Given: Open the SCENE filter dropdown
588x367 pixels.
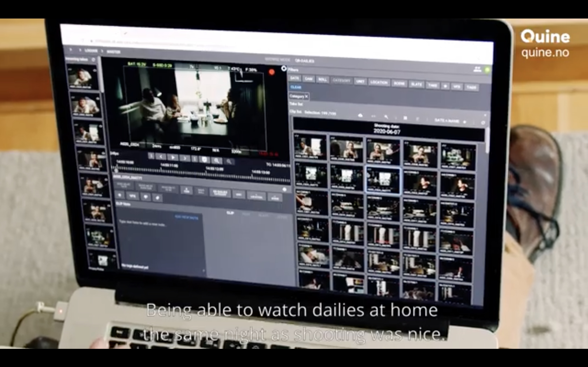Looking at the screenshot, I should [x=399, y=84].
